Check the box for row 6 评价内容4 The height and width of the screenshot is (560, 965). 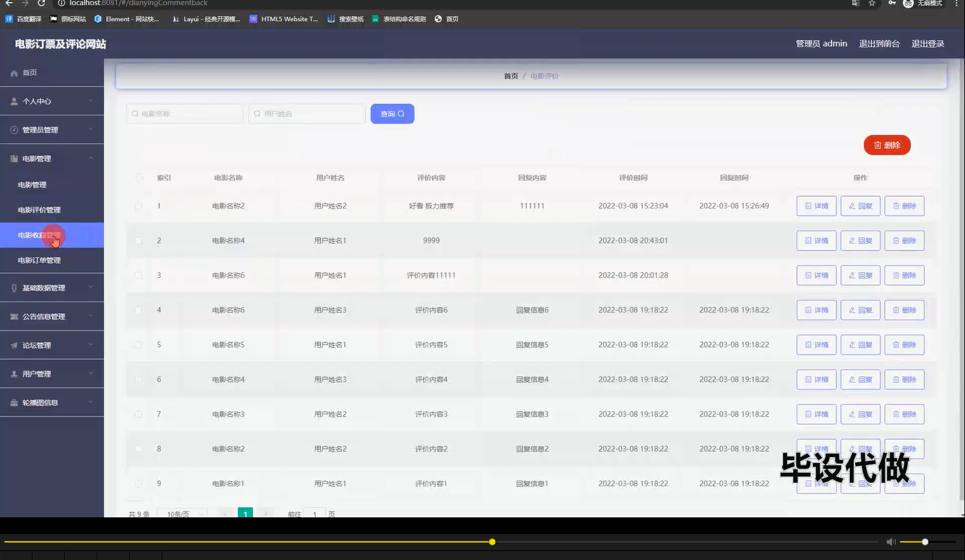click(x=138, y=379)
